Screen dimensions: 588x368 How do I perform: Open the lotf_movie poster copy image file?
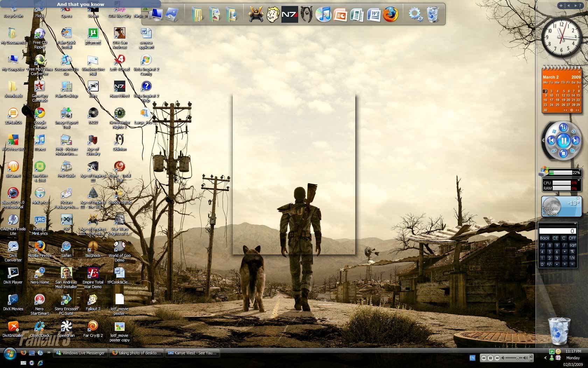[x=120, y=332]
